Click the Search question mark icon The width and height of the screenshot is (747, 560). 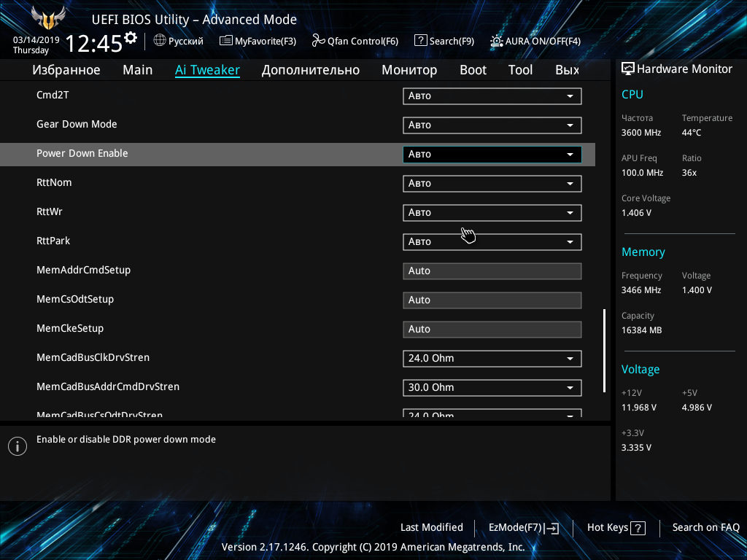(x=421, y=41)
